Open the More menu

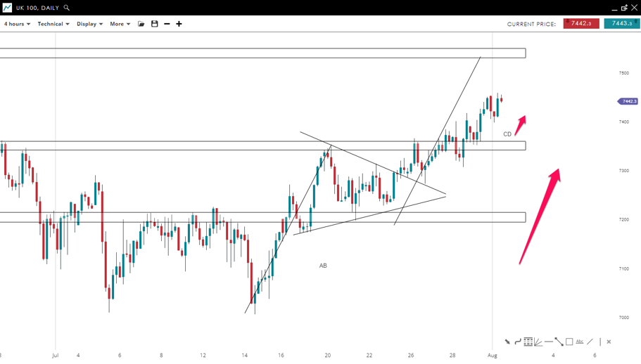point(120,24)
